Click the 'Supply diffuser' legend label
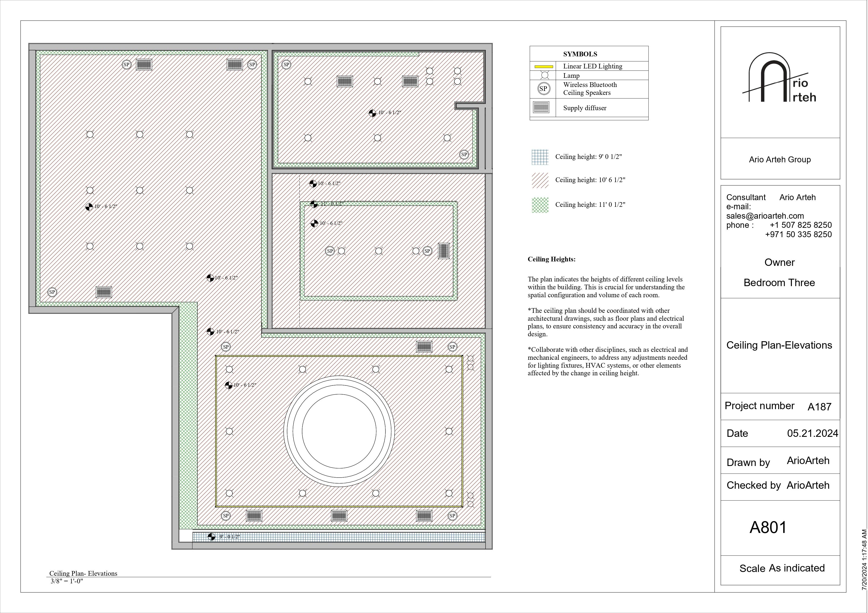This screenshot has height=613, width=868. point(584,108)
